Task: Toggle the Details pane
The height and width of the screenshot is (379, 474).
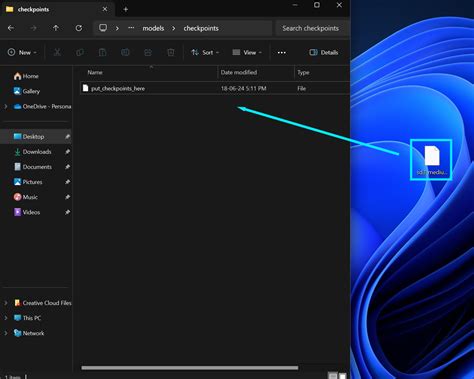Action: tap(323, 52)
